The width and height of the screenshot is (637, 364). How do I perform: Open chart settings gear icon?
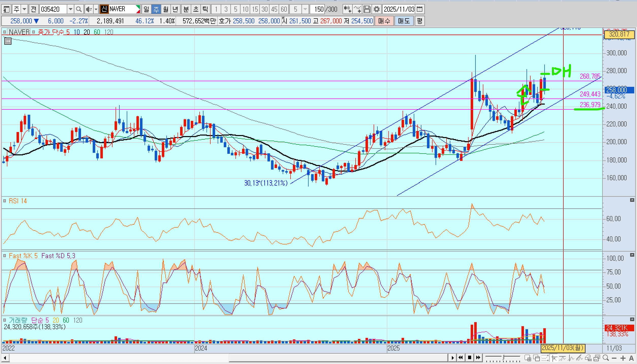point(376,9)
